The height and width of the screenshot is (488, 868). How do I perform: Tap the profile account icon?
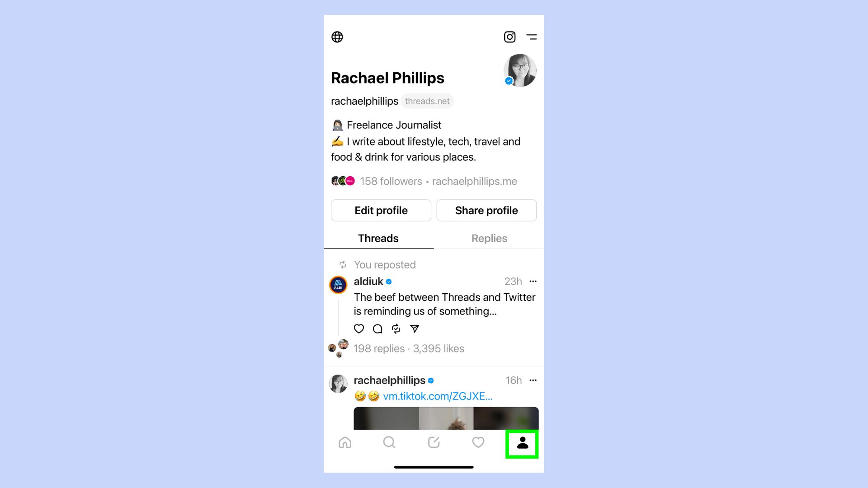click(522, 443)
